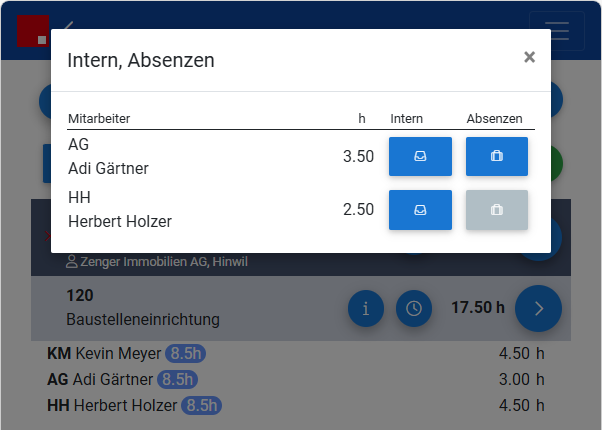602x430 pixels.
Task: Click the Absenzen column header
Action: coord(494,119)
